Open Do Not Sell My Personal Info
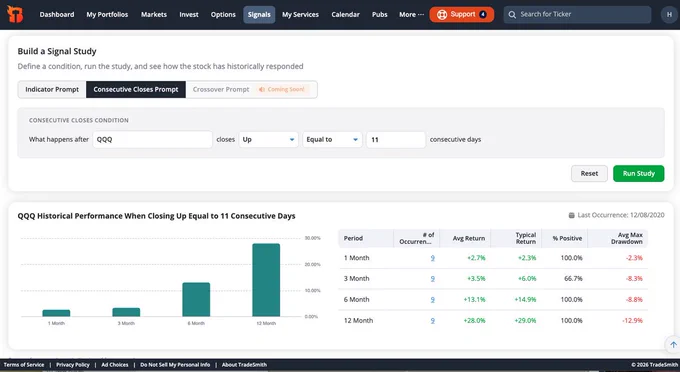 175,365
